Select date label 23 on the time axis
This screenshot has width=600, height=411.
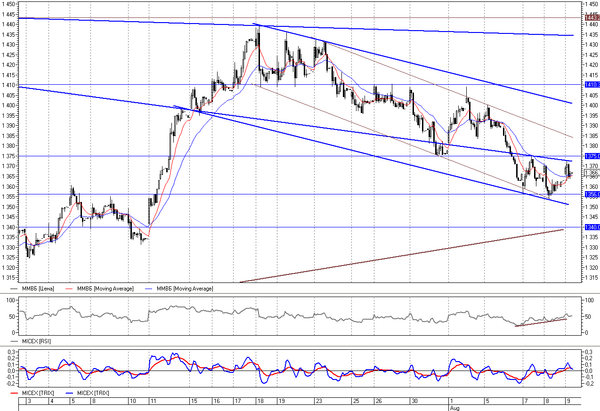pyautogui.click(x=318, y=401)
